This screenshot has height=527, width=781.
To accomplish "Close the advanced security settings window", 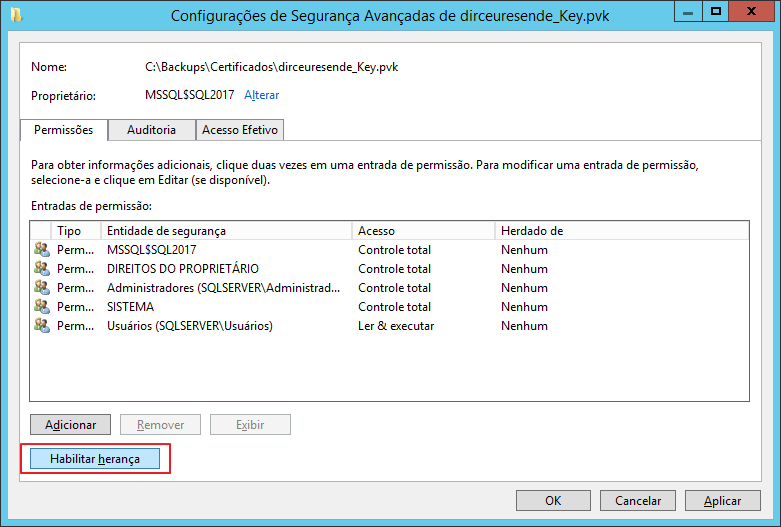I will click(750, 13).
